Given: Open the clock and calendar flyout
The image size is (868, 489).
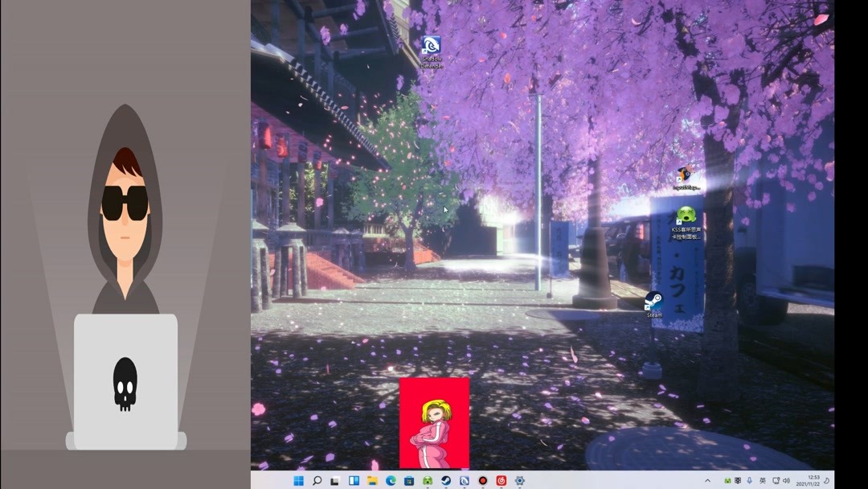Looking at the screenshot, I should pyautogui.click(x=810, y=481).
